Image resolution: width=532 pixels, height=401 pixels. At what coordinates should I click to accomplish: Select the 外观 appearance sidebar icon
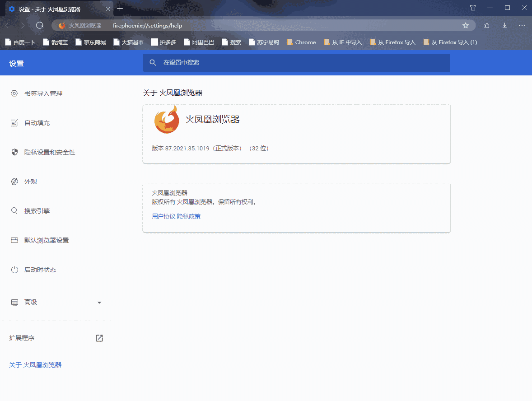pos(14,182)
